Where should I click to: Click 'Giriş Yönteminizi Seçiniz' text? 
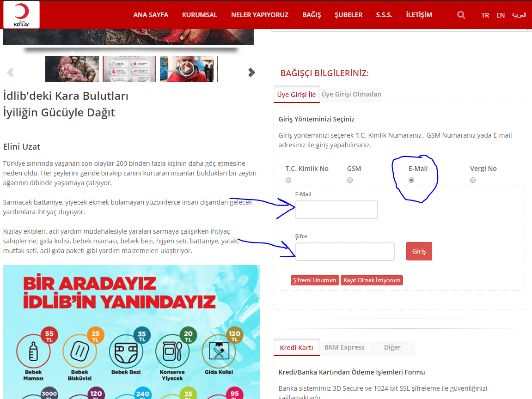pyautogui.click(x=316, y=119)
